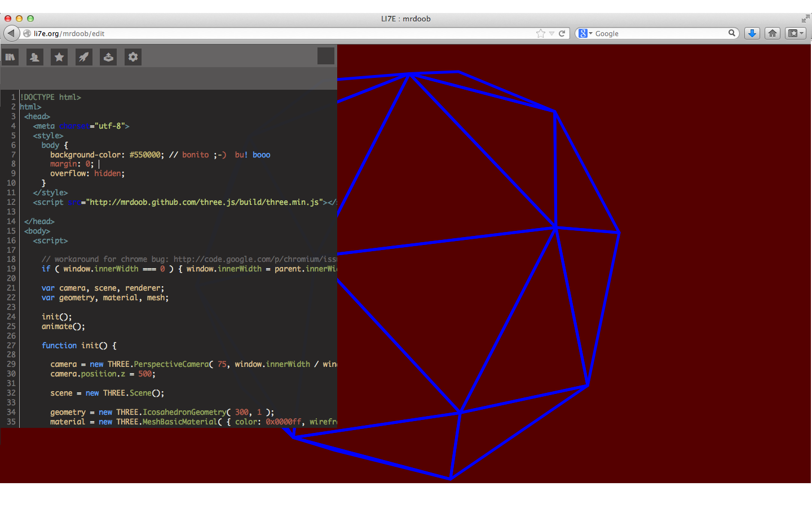Click the site identity globe icon in address bar
812x508 pixels.
(x=27, y=33)
